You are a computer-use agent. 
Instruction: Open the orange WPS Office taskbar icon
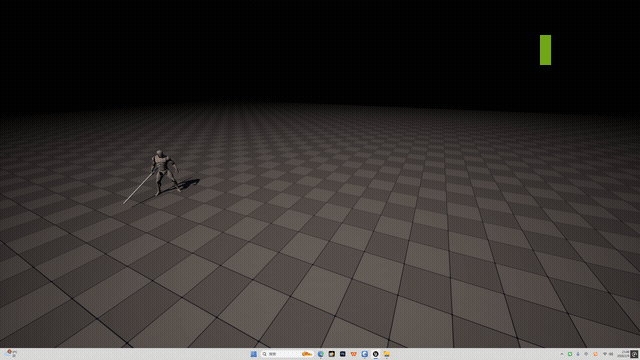353,354
